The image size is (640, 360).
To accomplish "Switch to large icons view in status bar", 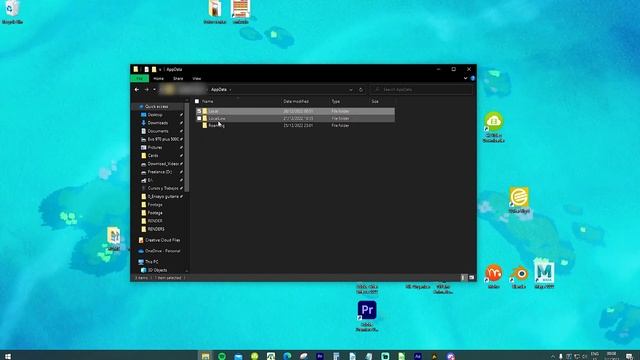I will (471, 278).
